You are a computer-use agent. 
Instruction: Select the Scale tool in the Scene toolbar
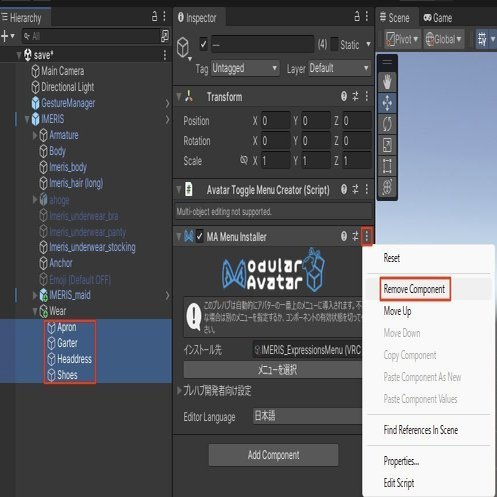pyautogui.click(x=387, y=145)
